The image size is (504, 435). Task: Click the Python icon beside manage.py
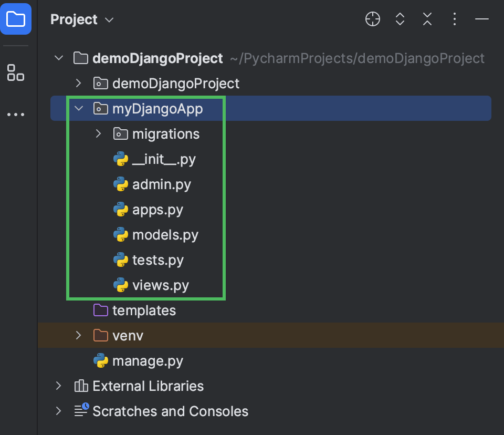pos(101,361)
